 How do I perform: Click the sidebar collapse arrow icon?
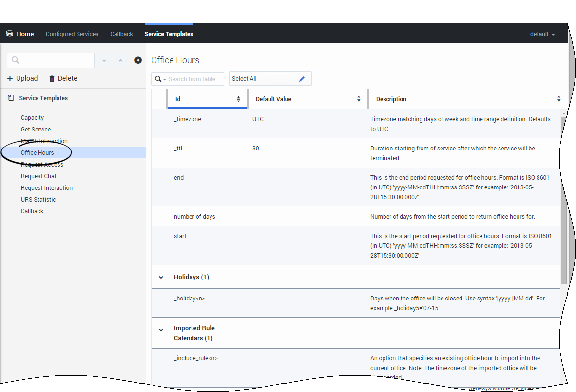138,60
